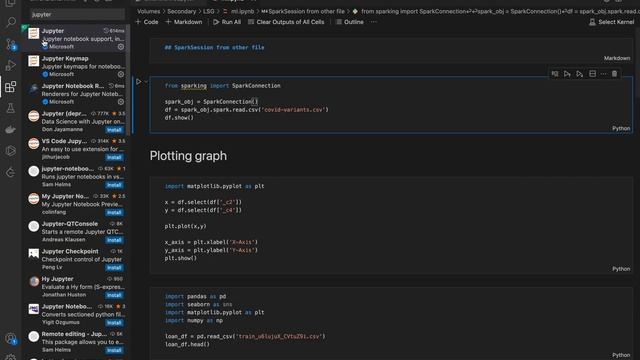Select Kernel for the notebook
This screenshot has height=360, width=640.
click(611, 22)
